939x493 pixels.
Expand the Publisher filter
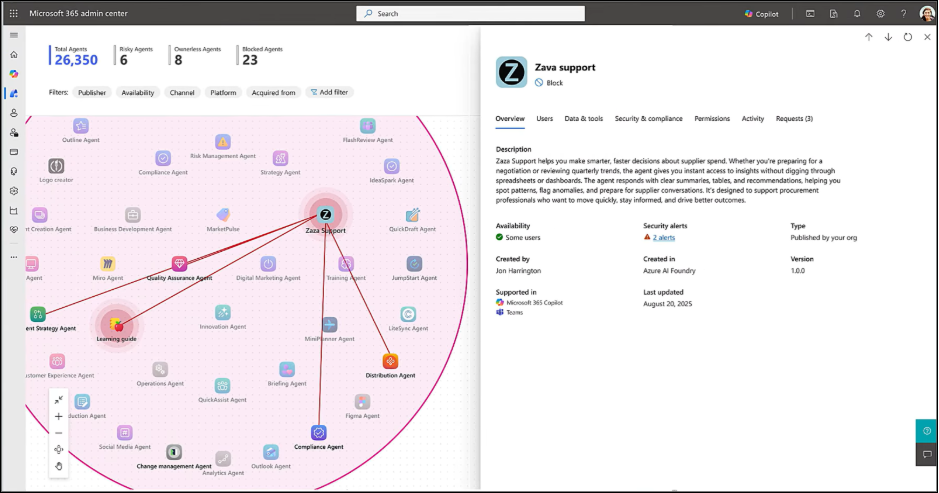[92, 92]
